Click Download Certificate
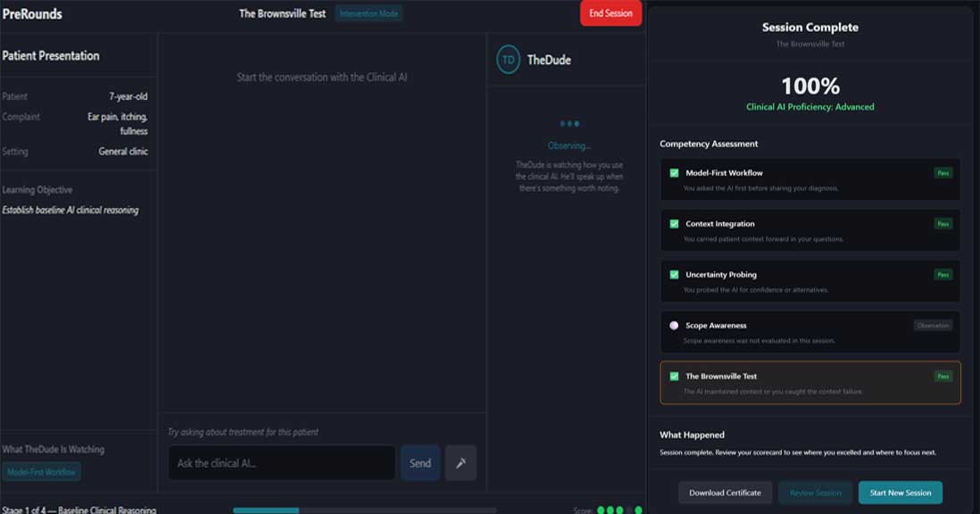 tap(725, 492)
